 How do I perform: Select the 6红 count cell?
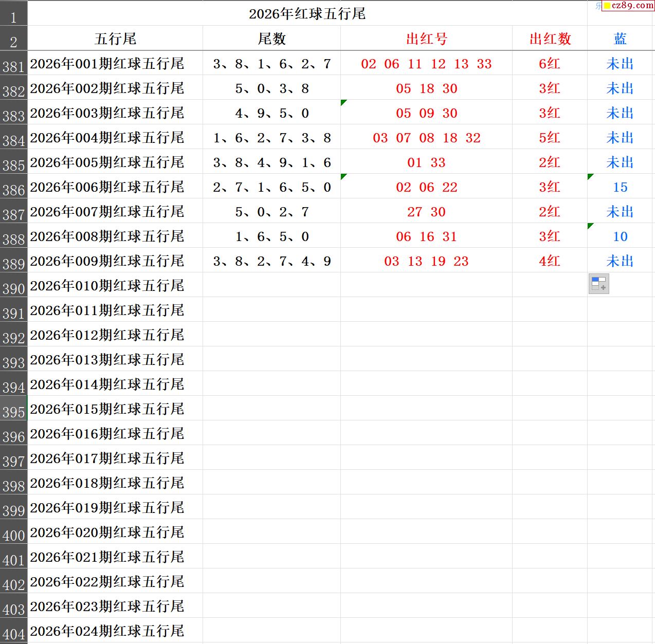click(550, 64)
